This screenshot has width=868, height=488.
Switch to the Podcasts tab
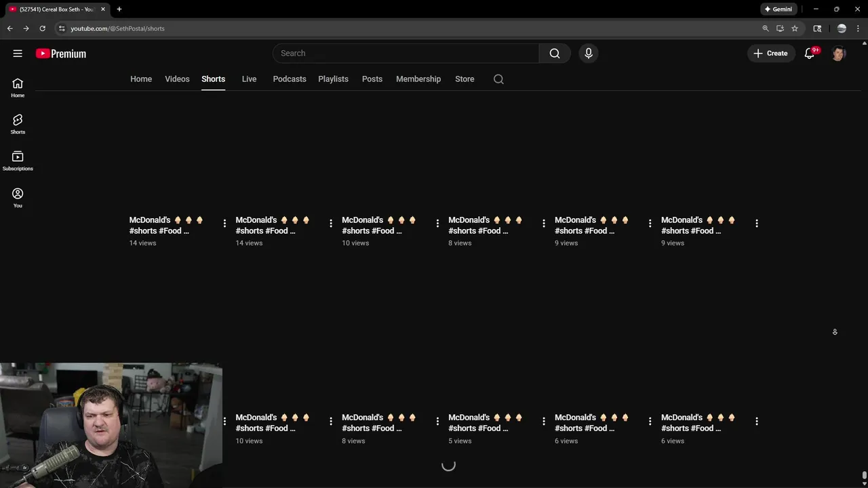coord(290,79)
